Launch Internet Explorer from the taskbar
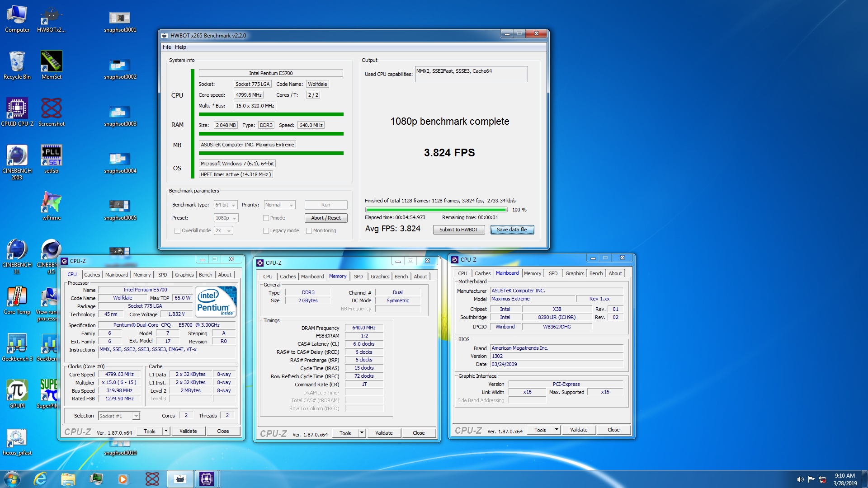868x488 pixels. (40, 479)
